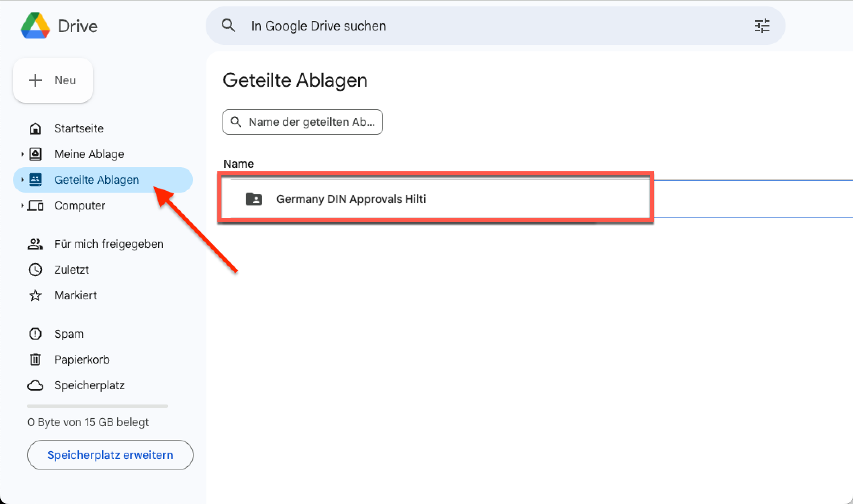Click the Google Drive logo
The width and height of the screenshot is (853, 504).
pyautogui.click(x=35, y=26)
